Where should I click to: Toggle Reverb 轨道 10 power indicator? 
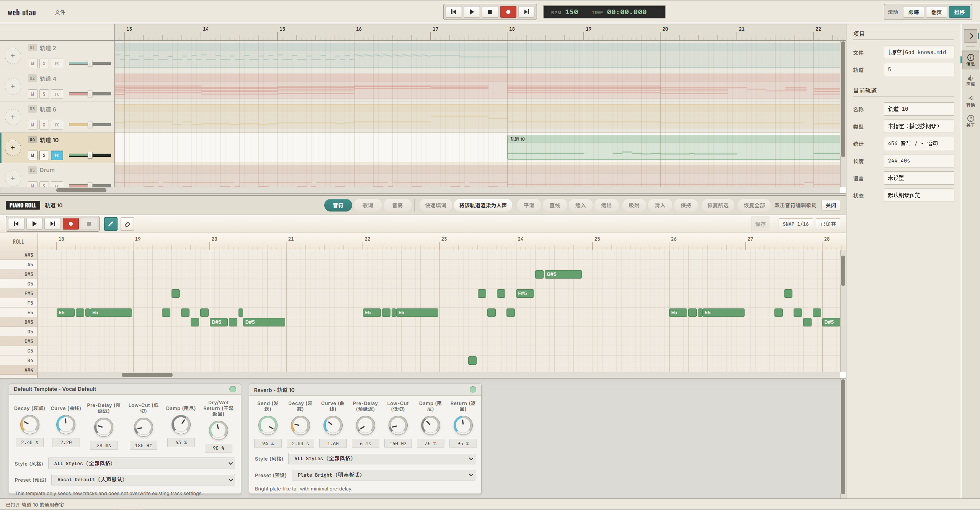[x=473, y=389]
